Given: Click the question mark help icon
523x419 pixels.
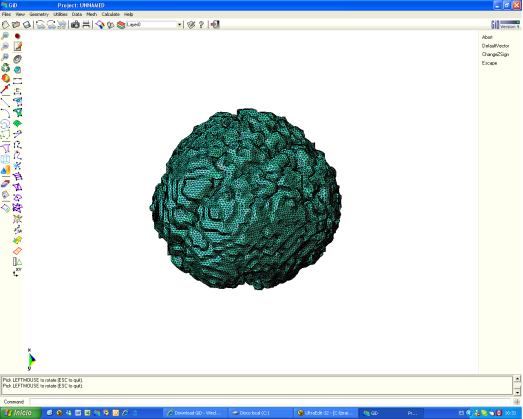Looking at the screenshot, I should point(201,24).
